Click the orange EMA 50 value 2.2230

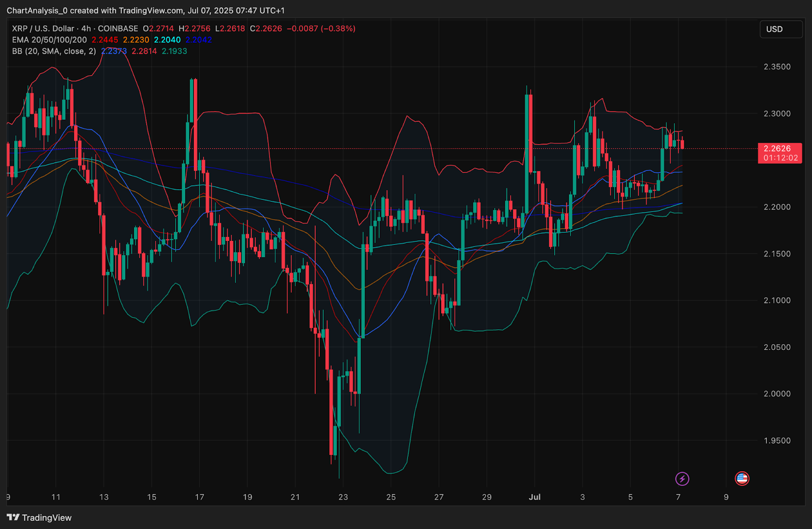point(136,40)
